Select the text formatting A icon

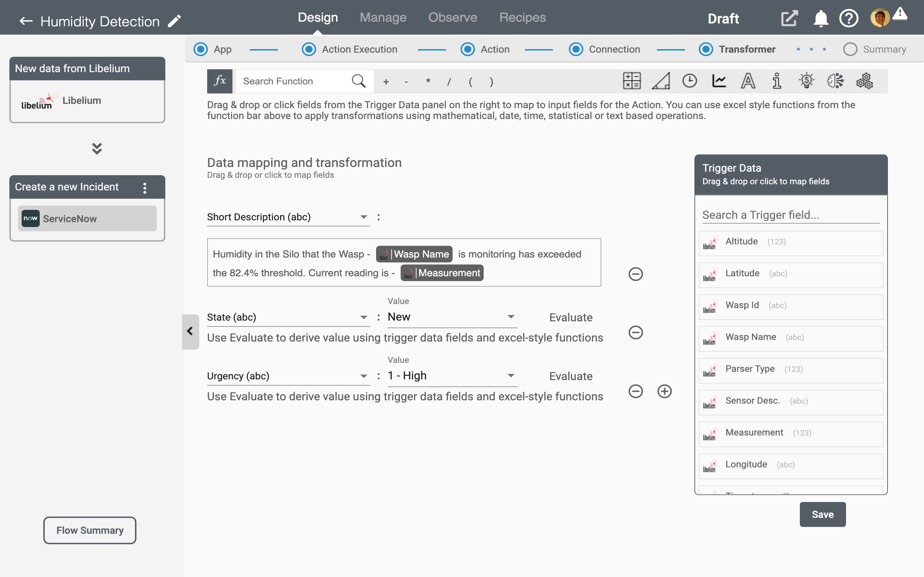click(x=748, y=80)
